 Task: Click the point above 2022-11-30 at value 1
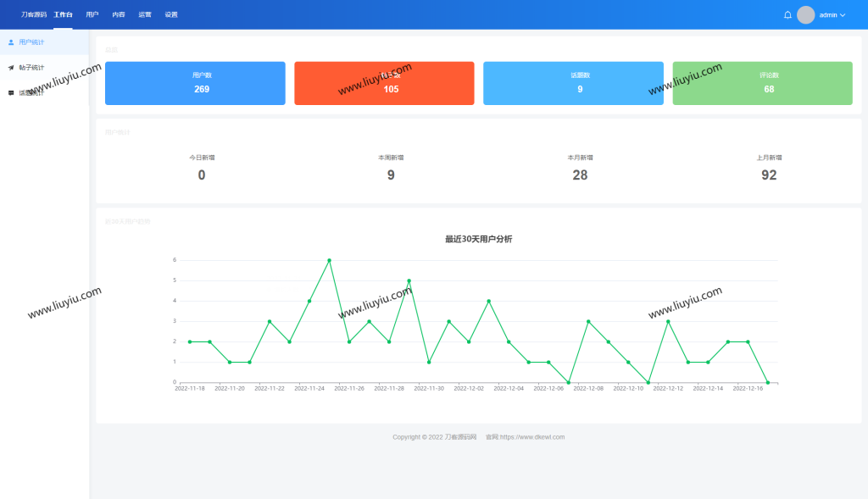point(429,363)
